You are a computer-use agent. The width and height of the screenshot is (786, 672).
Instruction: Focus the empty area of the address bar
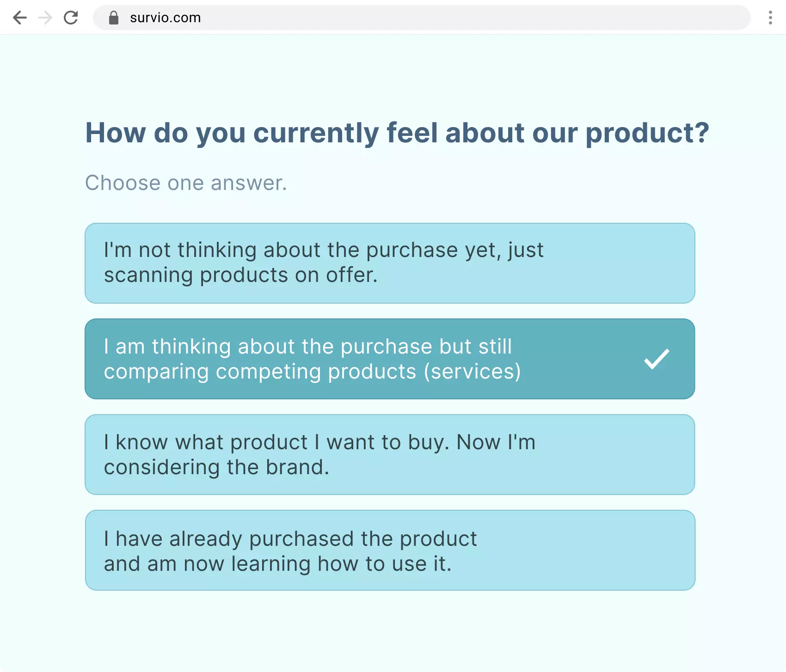pyautogui.click(x=462, y=18)
